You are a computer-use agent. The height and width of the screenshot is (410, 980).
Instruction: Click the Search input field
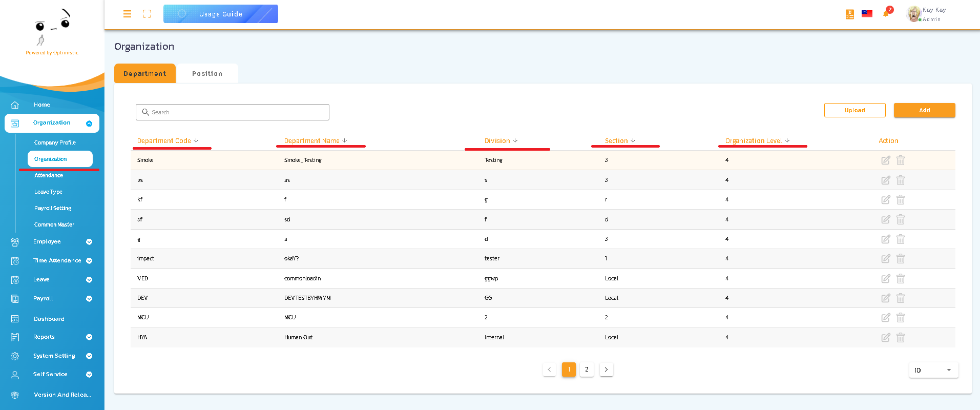click(x=233, y=112)
